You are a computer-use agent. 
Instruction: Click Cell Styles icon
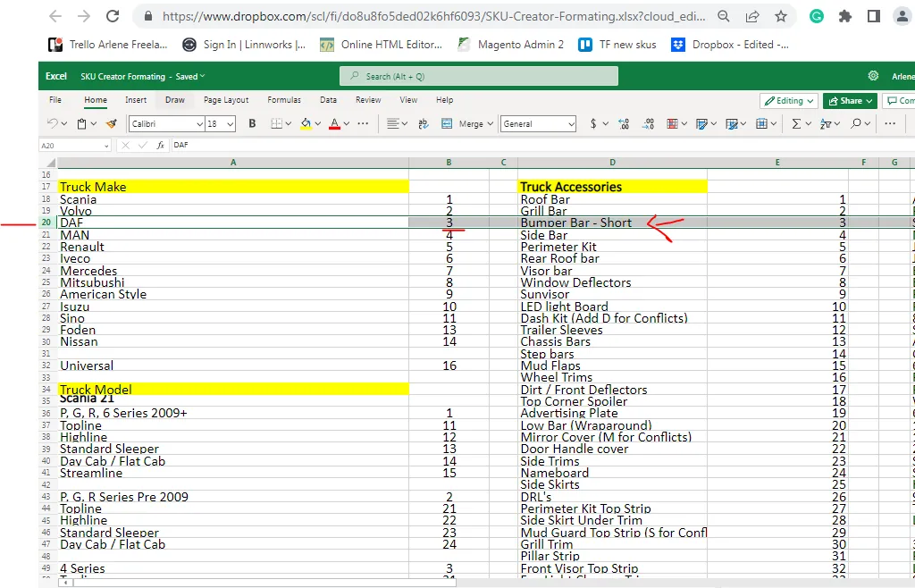point(702,123)
